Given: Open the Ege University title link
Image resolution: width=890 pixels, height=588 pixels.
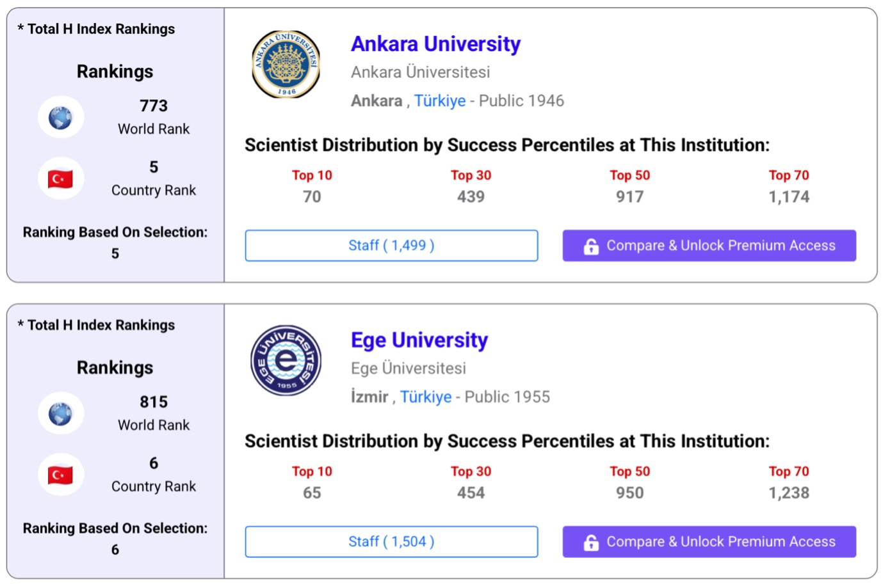Looking at the screenshot, I should pyautogui.click(x=419, y=340).
